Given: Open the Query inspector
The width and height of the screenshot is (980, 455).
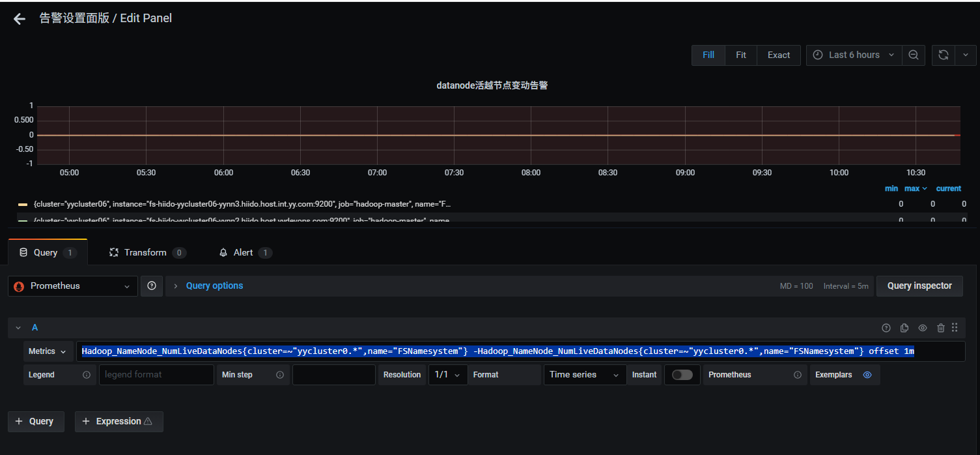Looking at the screenshot, I should click(919, 286).
